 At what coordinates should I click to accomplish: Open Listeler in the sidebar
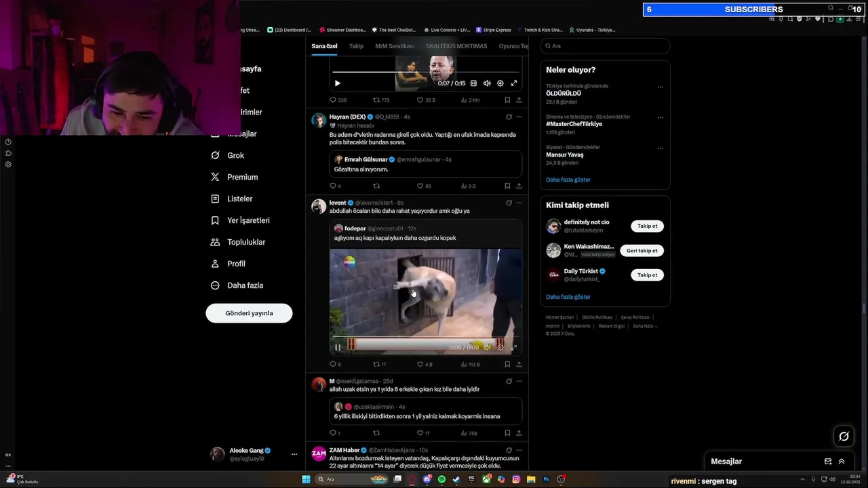coord(231,199)
